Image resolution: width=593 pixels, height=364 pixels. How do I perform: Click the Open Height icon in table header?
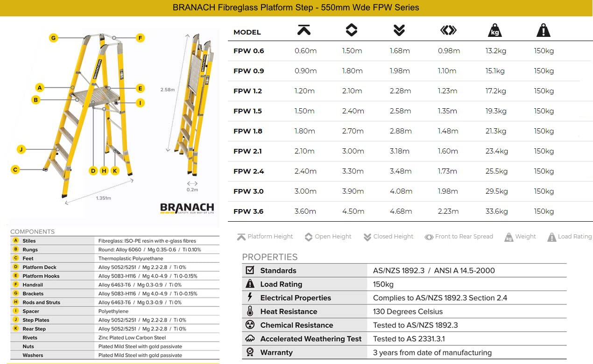pyautogui.click(x=351, y=31)
